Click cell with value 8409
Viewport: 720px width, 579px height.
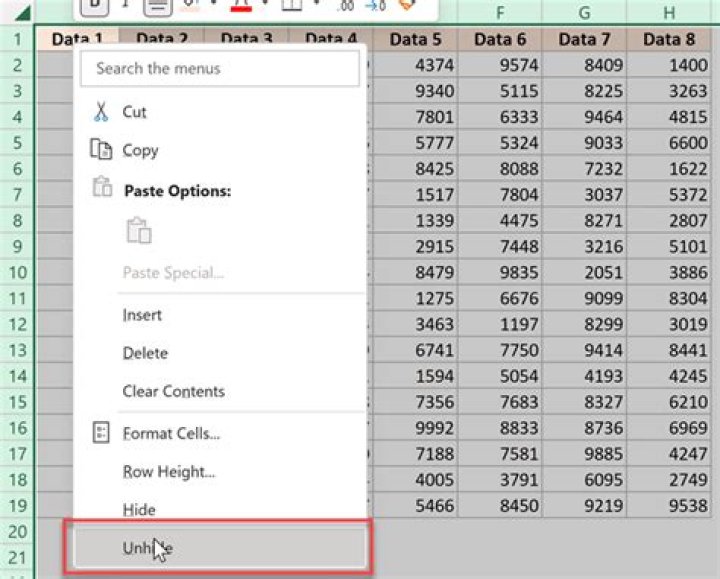tap(584, 65)
